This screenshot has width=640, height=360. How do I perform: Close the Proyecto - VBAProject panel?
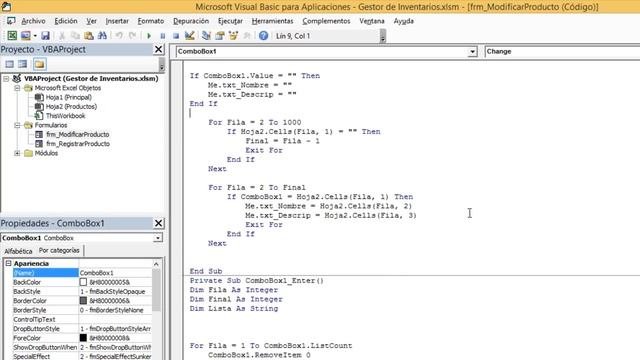click(x=158, y=49)
